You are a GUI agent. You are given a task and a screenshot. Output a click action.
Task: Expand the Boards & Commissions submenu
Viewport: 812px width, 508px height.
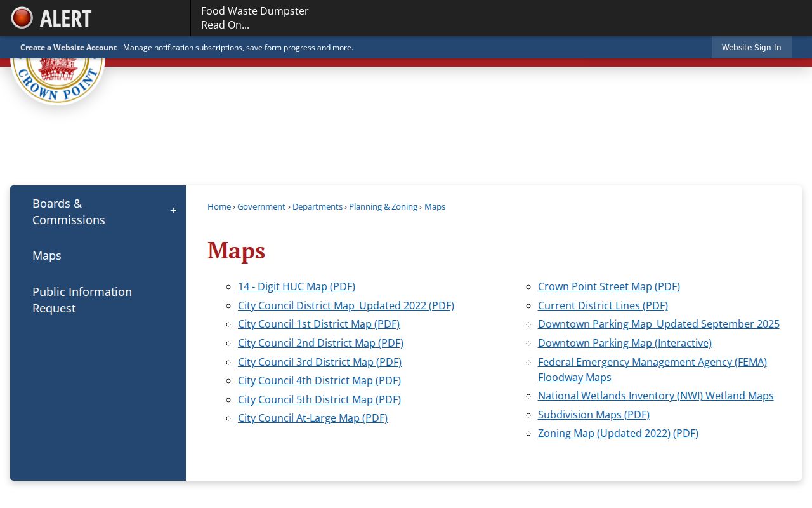(173, 211)
